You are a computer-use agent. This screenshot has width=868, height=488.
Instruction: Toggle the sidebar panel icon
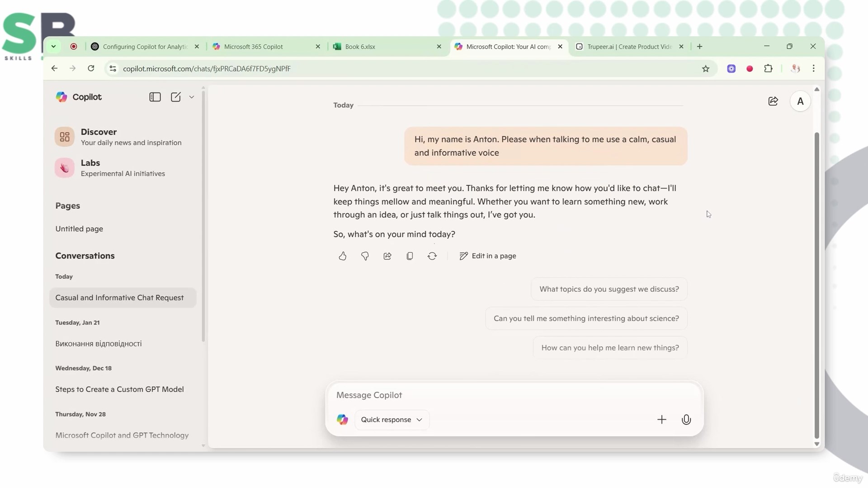tap(155, 97)
